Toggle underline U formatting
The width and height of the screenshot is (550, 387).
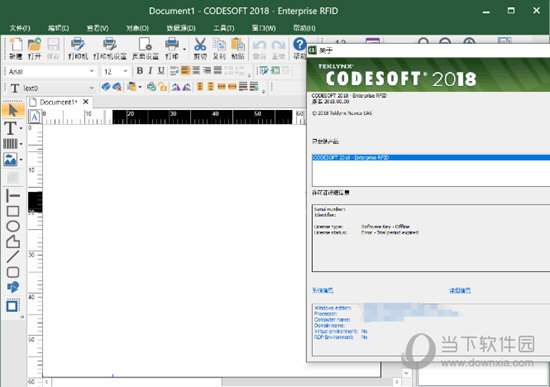(161, 71)
